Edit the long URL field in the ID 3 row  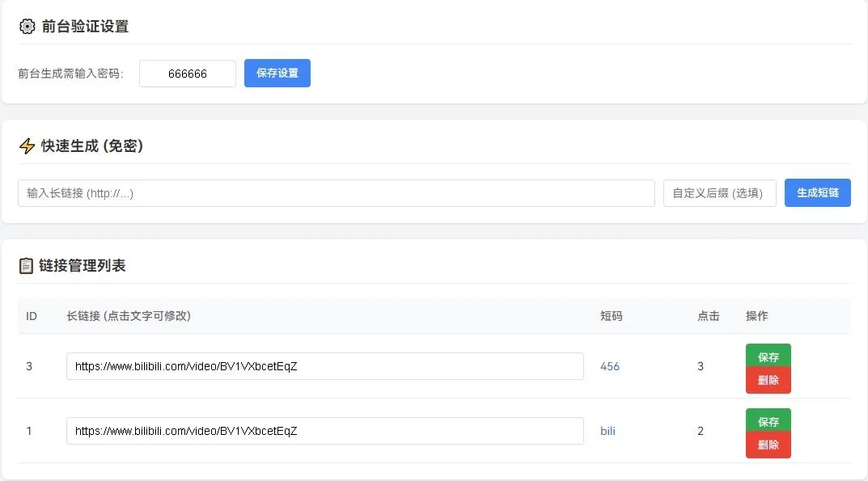click(x=324, y=366)
